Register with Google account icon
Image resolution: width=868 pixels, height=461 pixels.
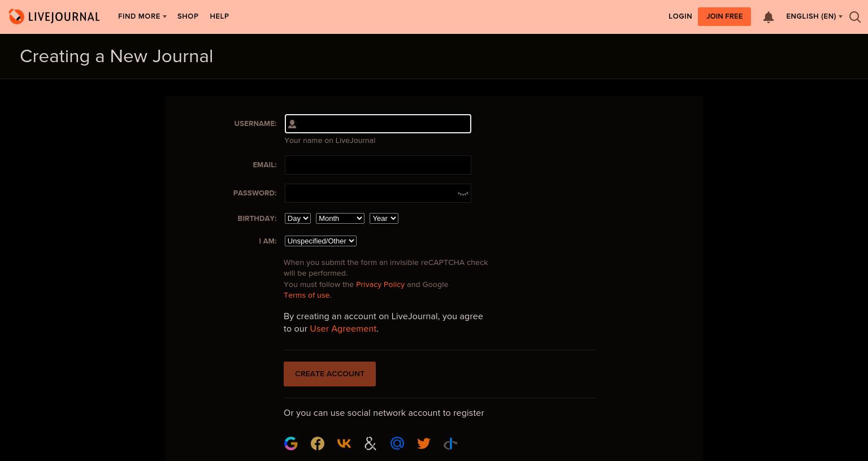click(291, 443)
